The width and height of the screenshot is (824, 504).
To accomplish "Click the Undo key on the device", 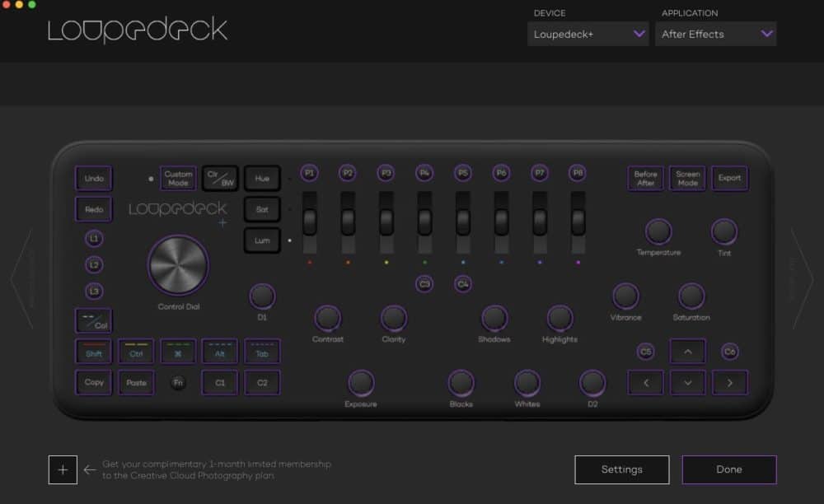I will pyautogui.click(x=94, y=179).
